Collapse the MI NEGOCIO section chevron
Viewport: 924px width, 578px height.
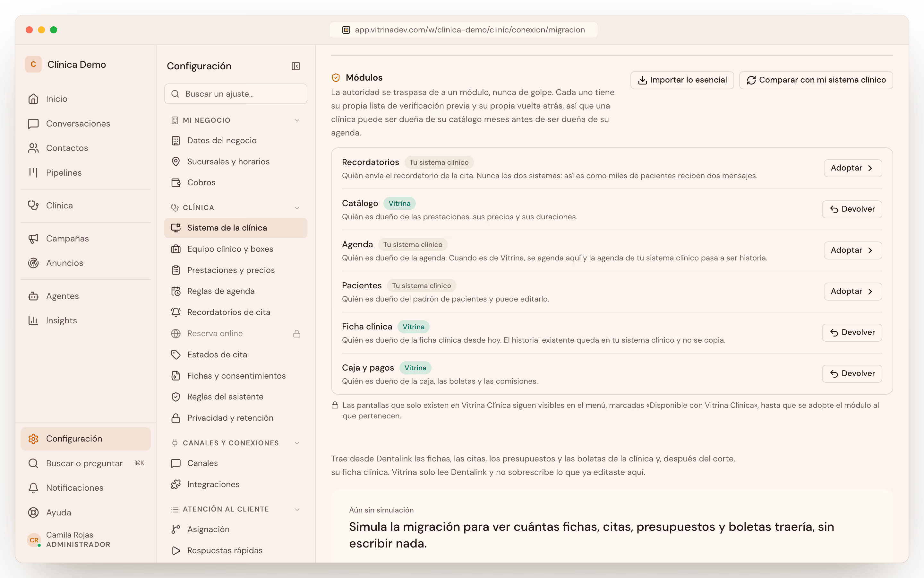[x=297, y=120]
